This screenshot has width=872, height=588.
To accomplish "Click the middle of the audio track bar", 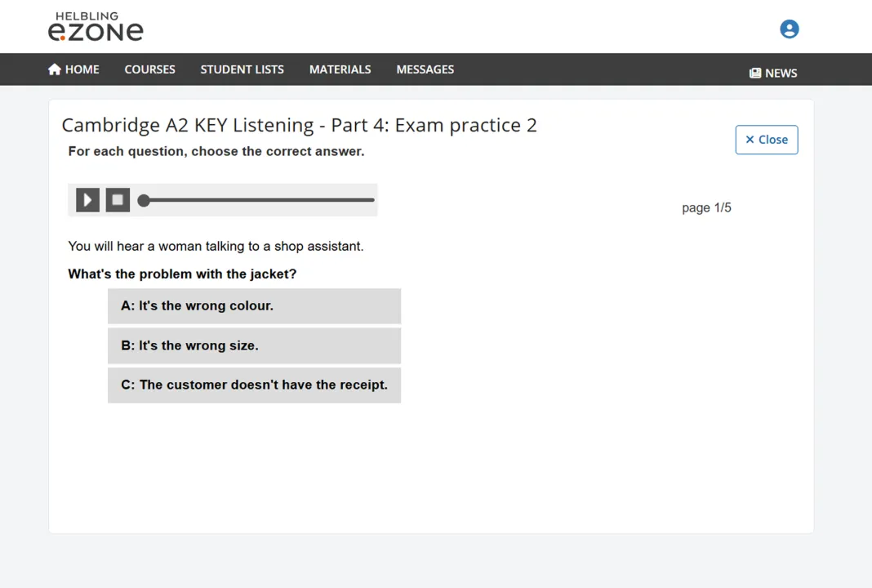I will point(259,200).
